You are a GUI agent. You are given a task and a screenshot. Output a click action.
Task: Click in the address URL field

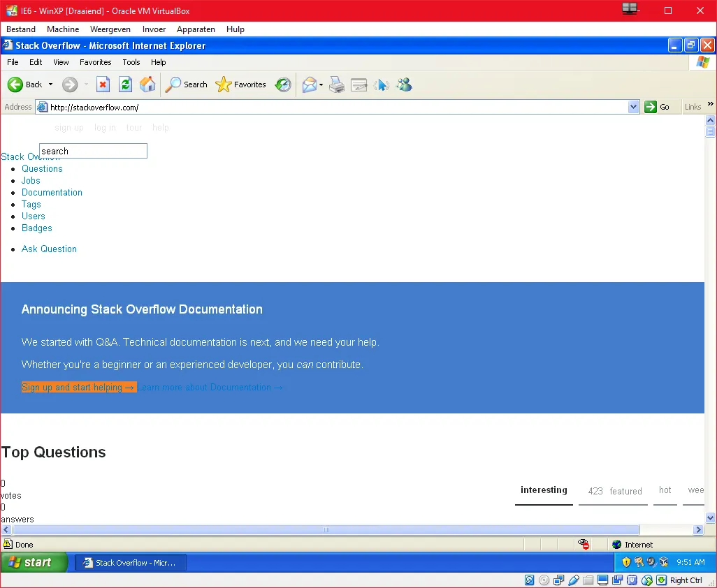pyautogui.click(x=338, y=108)
